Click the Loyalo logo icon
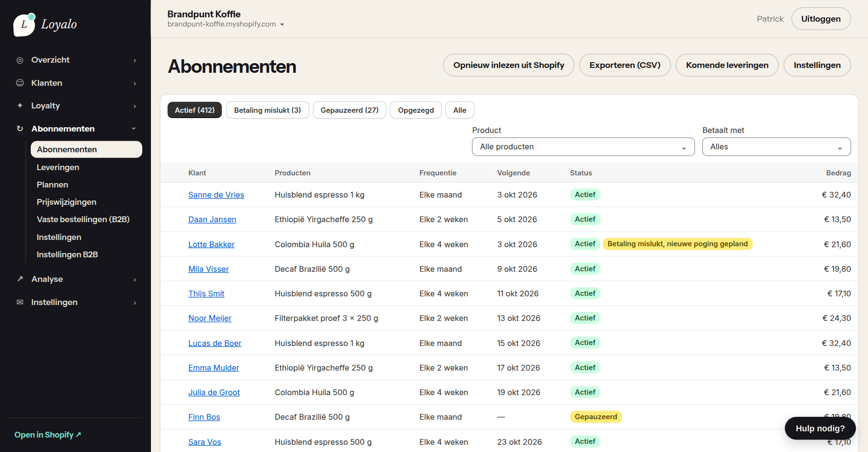Screen dimensions: 868x452 click(x=24, y=25)
